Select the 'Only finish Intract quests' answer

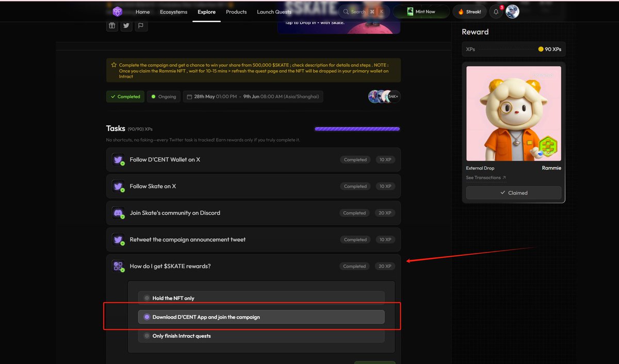(x=261, y=336)
